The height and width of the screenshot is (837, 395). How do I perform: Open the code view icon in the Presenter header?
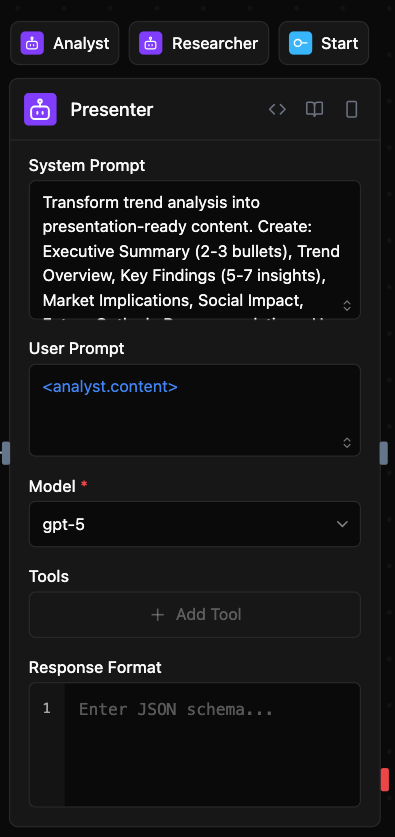(x=277, y=109)
